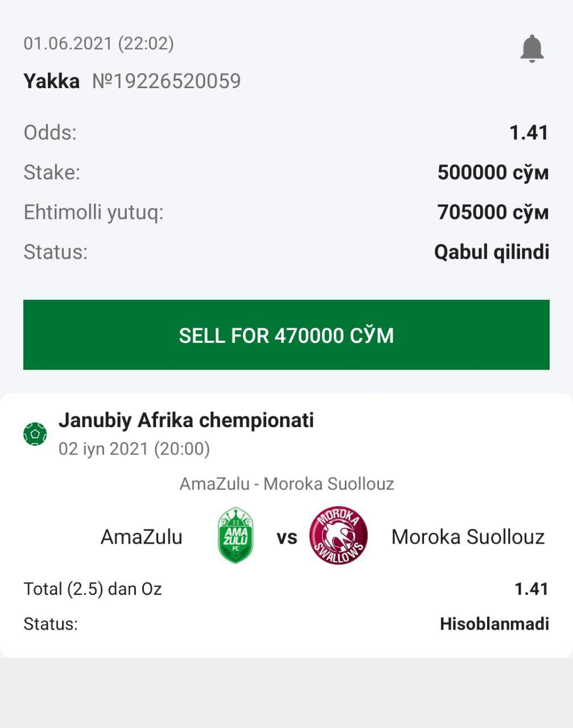Click the Hisoblanmadi settlement status
Viewport: 573px width, 728px height.
[494, 624]
